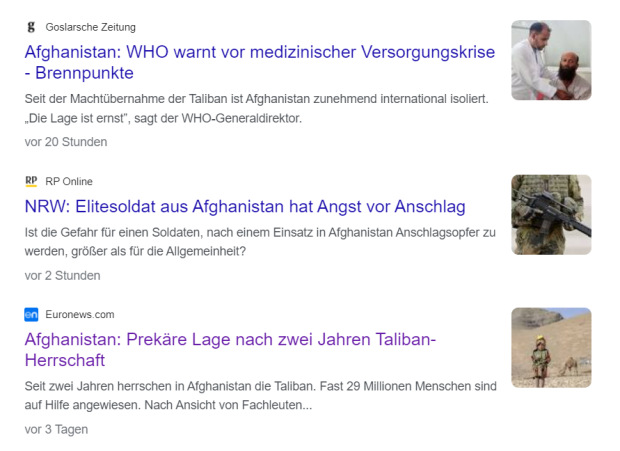
Task: Click the 'Herrschaft' headline continuation line
Action: pyautogui.click(x=65, y=360)
